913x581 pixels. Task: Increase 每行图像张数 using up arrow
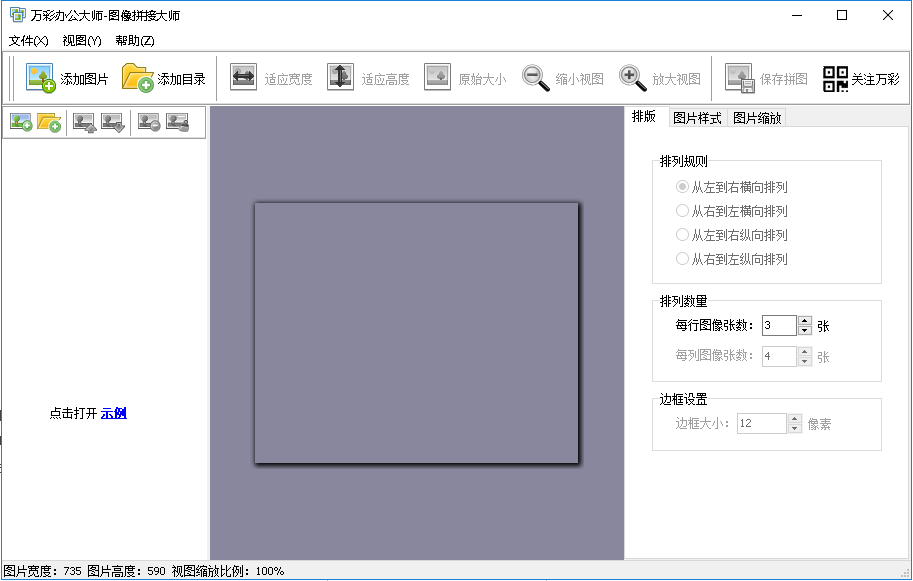coord(805,321)
